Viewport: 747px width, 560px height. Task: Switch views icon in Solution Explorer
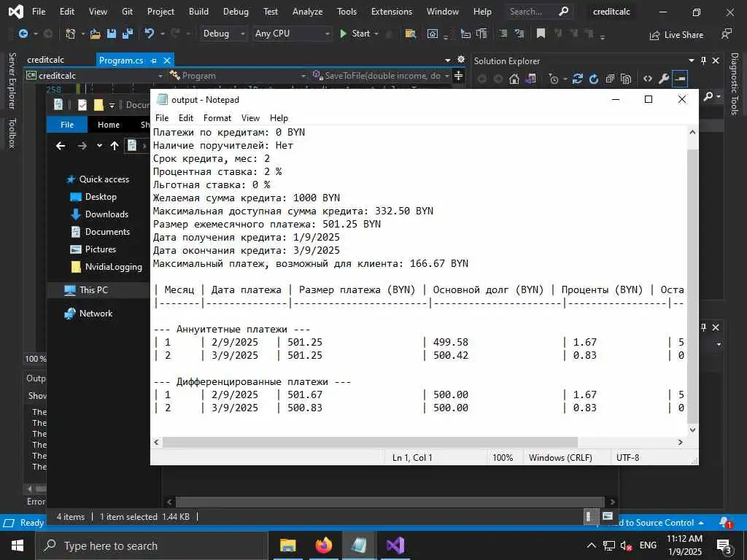click(530, 79)
